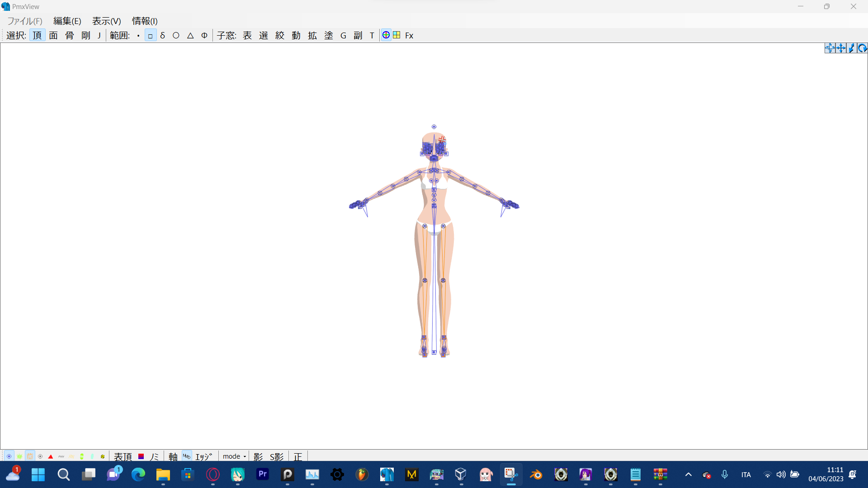Choose box range selection icon
The height and width of the screenshot is (488, 868).
(x=150, y=35)
